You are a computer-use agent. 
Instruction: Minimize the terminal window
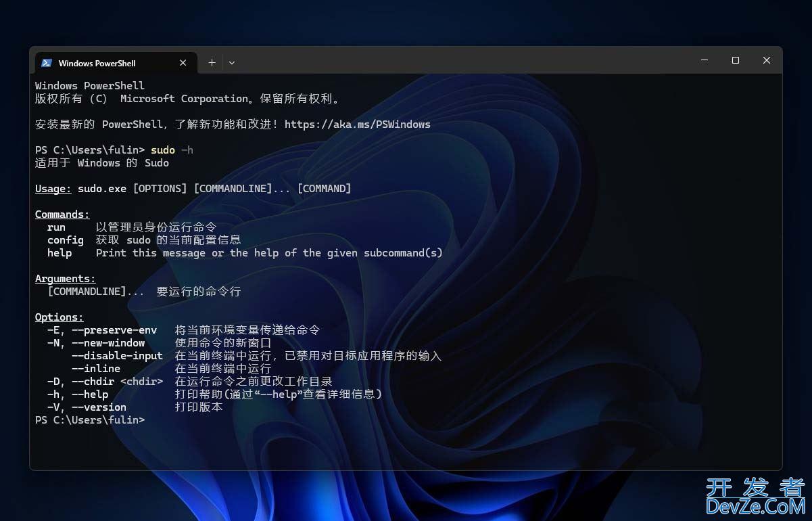tap(704, 60)
